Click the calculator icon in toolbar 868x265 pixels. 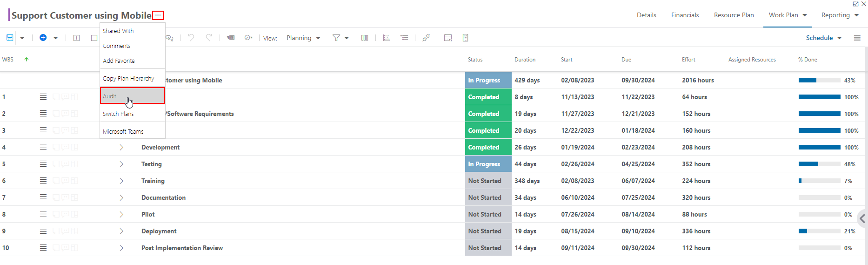pos(465,38)
